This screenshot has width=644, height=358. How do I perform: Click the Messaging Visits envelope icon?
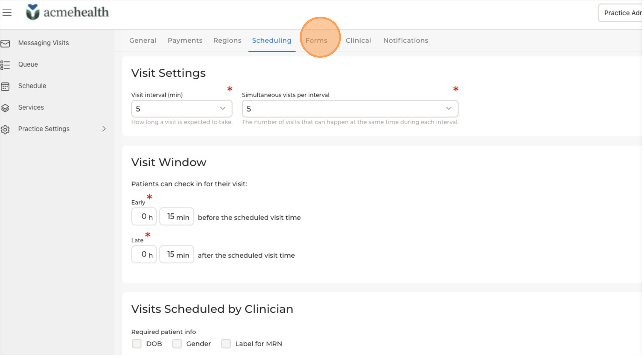pyautogui.click(x=5, y=43)
